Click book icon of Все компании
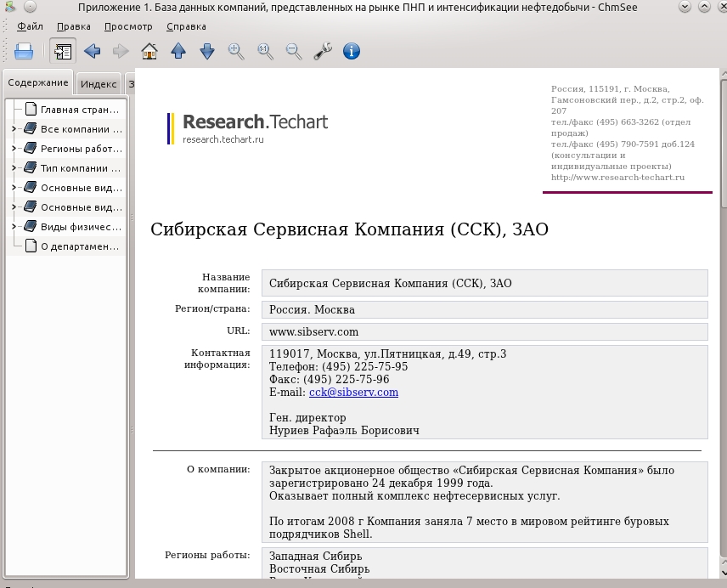Image resolution: width=727 pixels, height=588 pixels. click(30, 128)
